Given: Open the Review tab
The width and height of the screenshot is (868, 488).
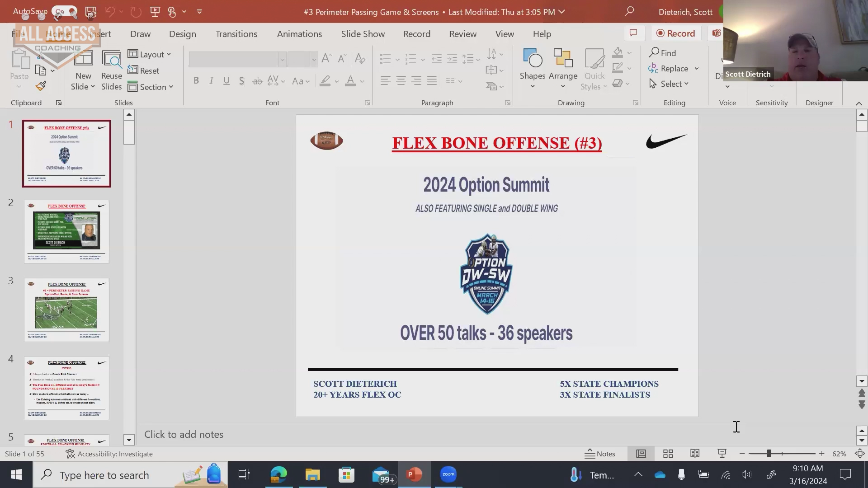Looking at the screenshot, I should pyautogui.click(x=463, y=34).
